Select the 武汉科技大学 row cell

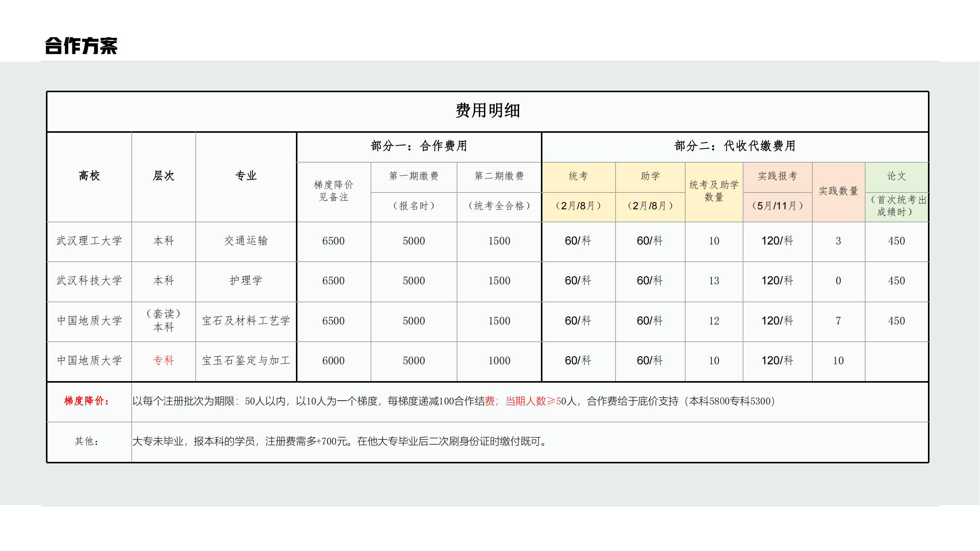click(89, 281)
